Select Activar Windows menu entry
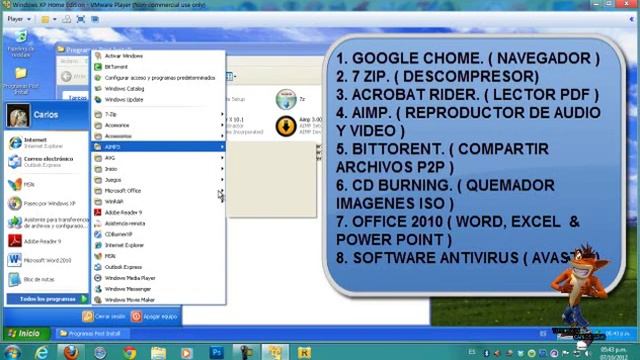 click(158, 56)
